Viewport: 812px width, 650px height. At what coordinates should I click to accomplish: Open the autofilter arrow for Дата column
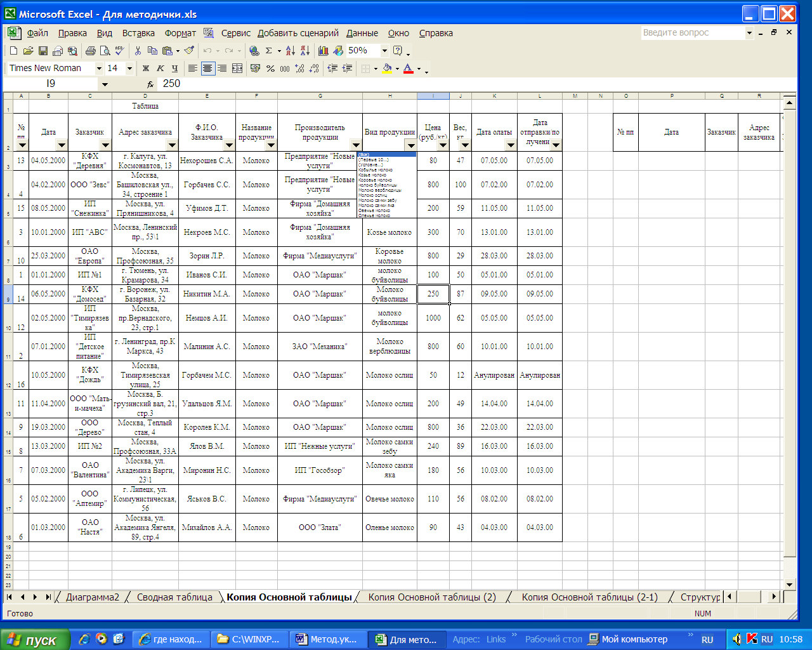(62, 145)
